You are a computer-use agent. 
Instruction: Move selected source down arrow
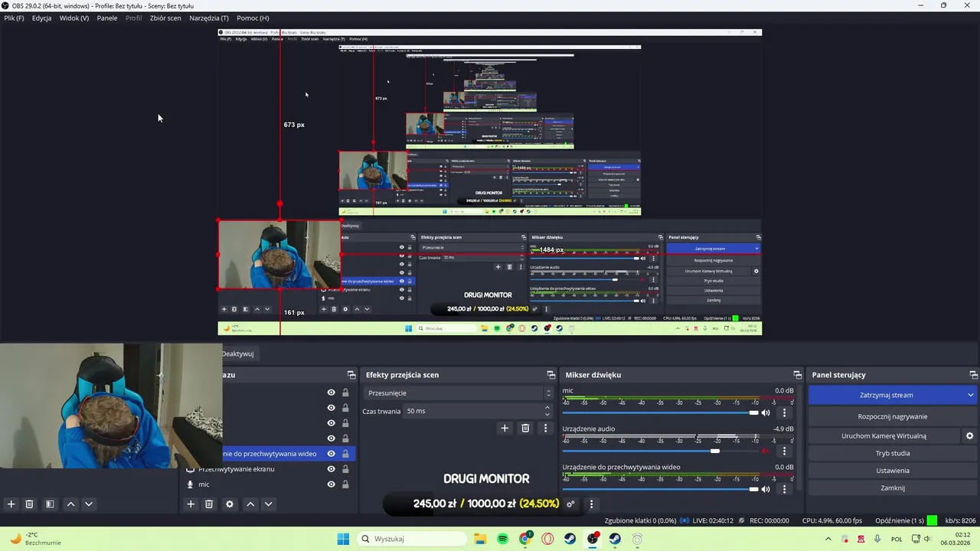[x=268, y=504]
